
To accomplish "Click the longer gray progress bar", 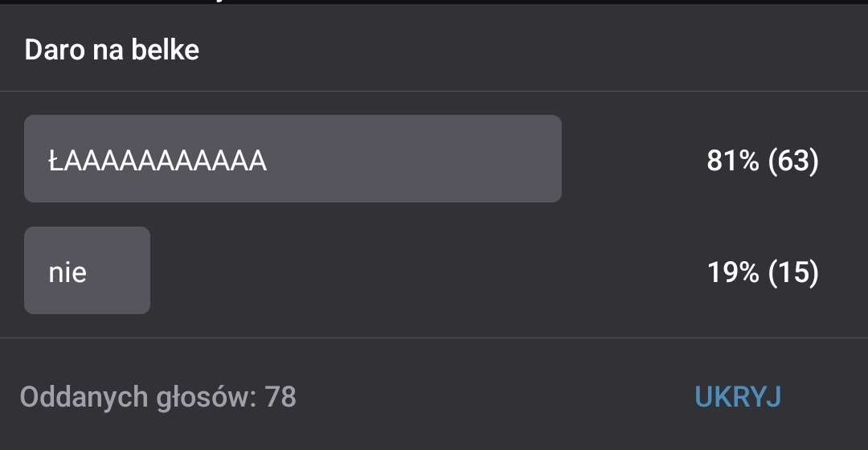I will point(293,159).
